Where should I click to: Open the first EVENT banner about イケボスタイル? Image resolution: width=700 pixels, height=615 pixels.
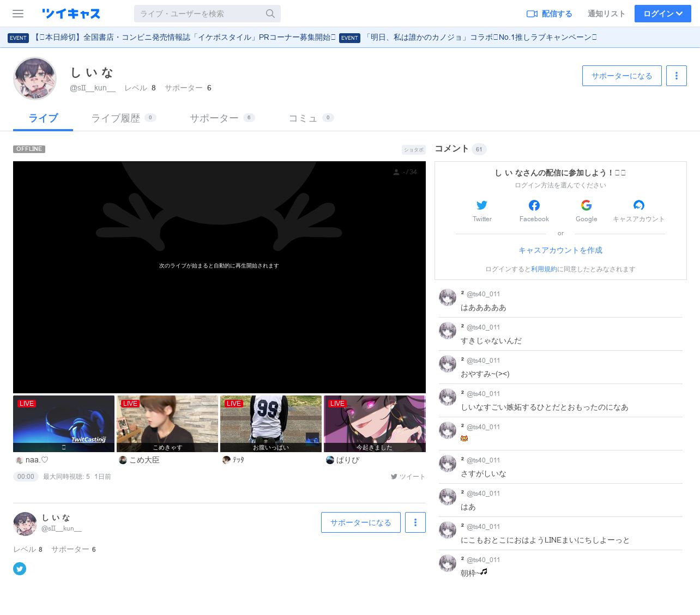point(172,38)
